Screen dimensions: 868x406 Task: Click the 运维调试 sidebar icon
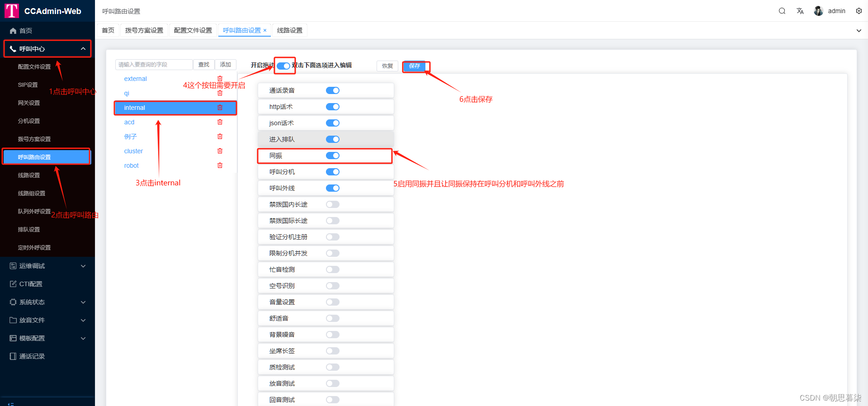[13, 266]
